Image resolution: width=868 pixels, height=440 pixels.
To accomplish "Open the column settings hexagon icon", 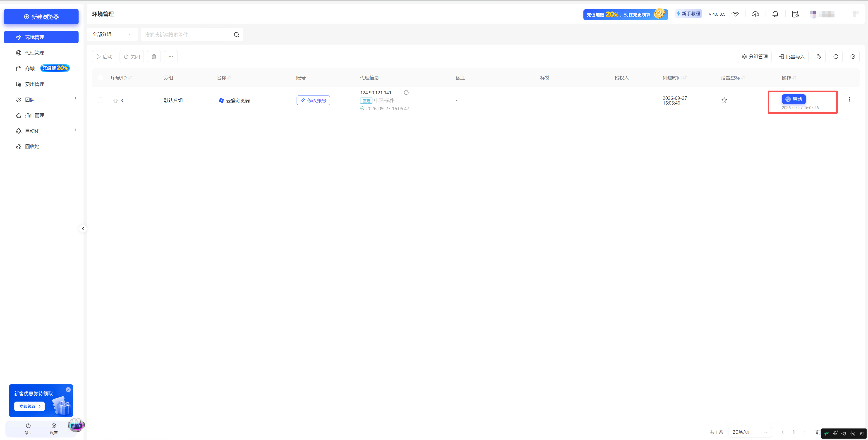I will coord(853,57).
